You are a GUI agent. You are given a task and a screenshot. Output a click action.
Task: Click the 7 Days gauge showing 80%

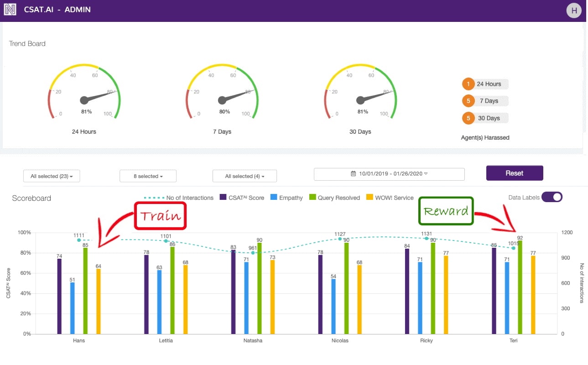(x=222, y=92)
